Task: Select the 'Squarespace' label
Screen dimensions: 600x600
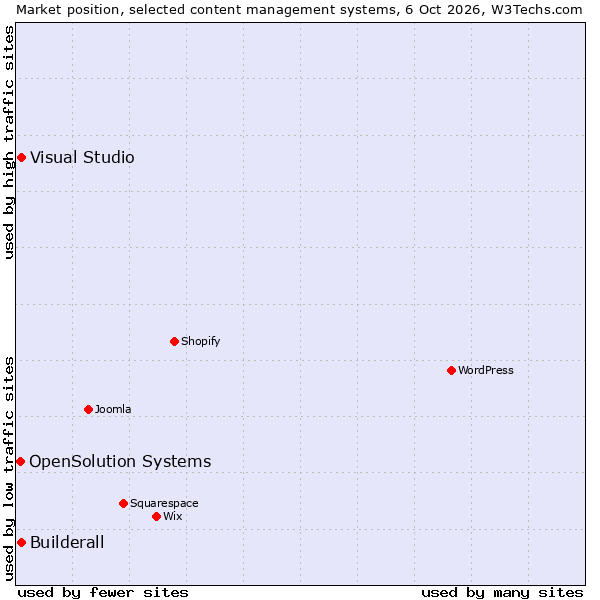Action: point(164,504)
